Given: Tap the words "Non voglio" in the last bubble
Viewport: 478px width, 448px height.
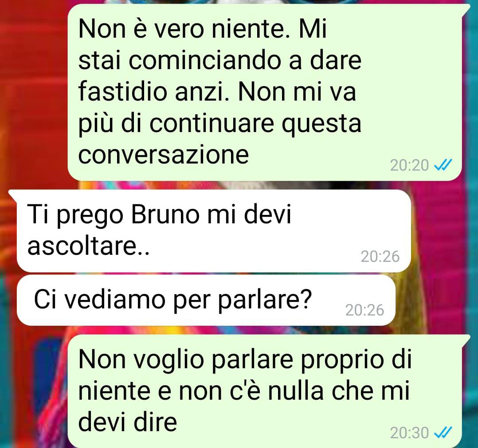Looking at the screenshot, I should pyautogui.click(x=141, y=360).
